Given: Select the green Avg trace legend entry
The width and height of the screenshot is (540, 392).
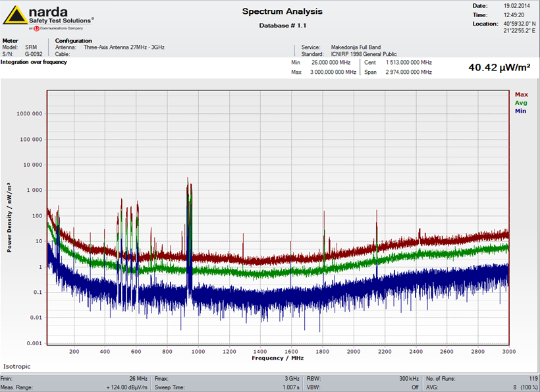Looking at the screenshot, I should (x=521, y=103).
